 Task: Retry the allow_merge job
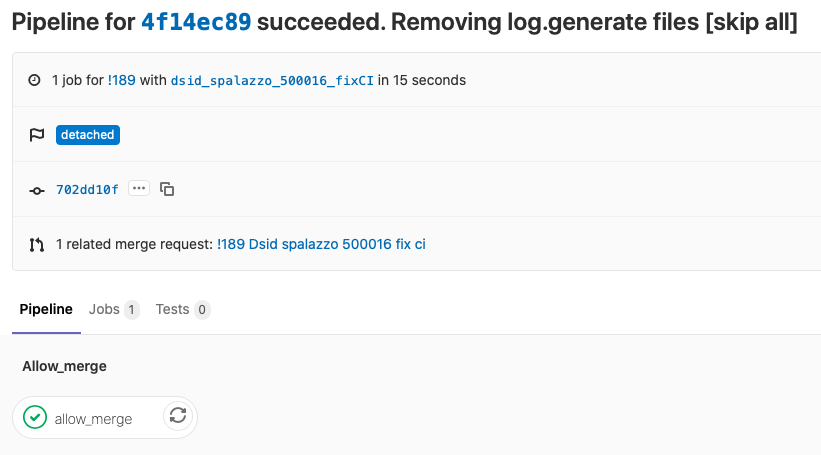178,416
